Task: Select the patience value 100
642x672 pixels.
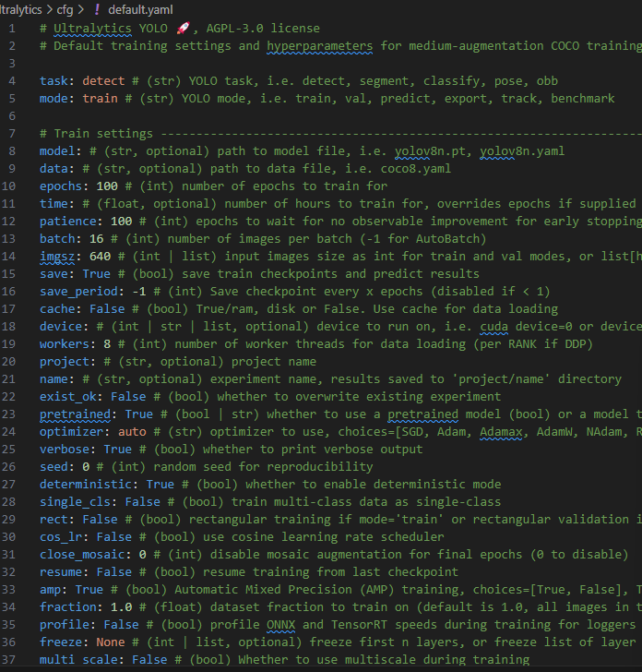Action: coord(121,222)
